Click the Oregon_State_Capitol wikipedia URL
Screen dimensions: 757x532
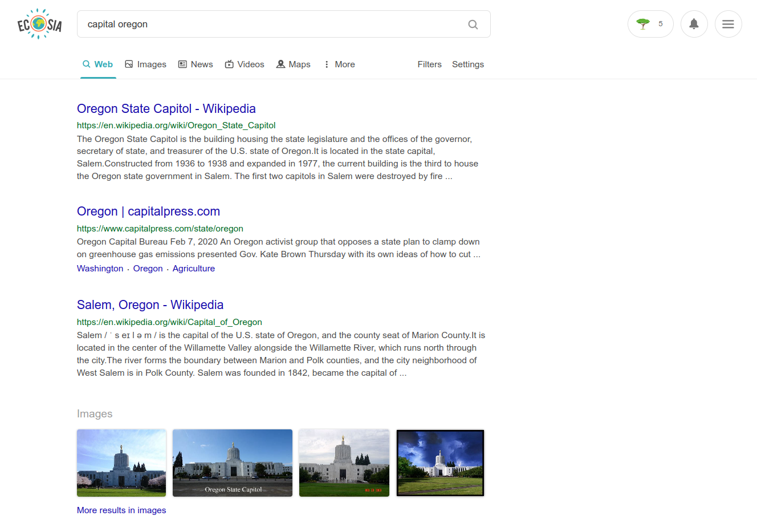click(x=176, y=125)
